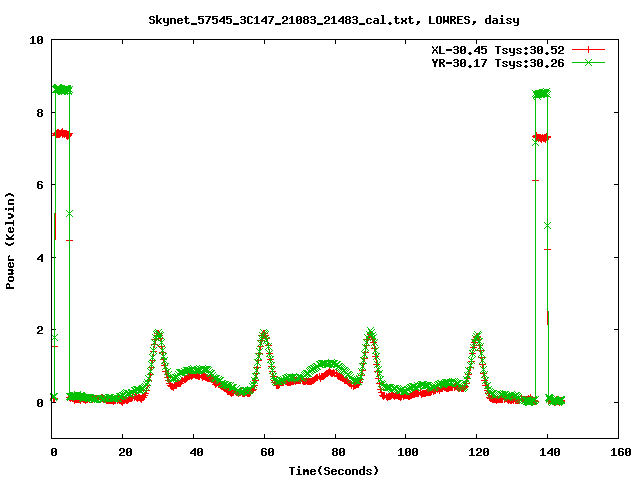The height and width of the screenshot is (480, 640).
Task: Click the x-axis tick label 120
Action: point(479,452)
